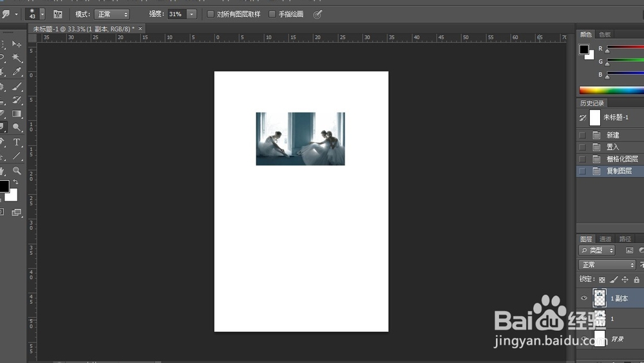644x363 pixels.
Task: Click tablet pressure controls strength icon
Action: click(x=317, y=14)
